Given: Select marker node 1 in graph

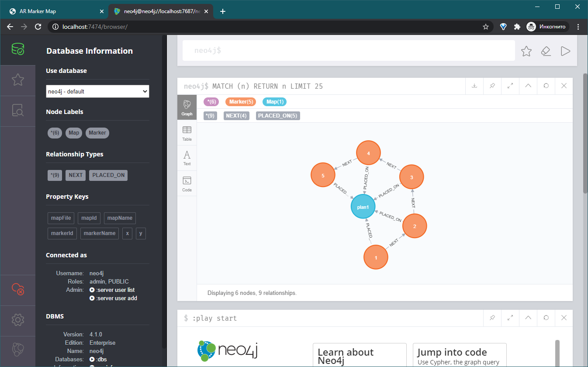Looking at the screenshot, I should [376, 257].
